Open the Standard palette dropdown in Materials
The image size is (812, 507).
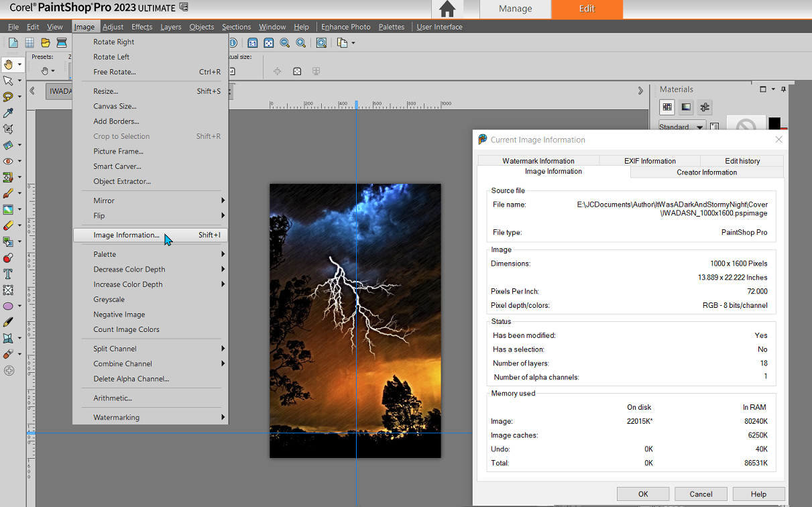[699, 127]
